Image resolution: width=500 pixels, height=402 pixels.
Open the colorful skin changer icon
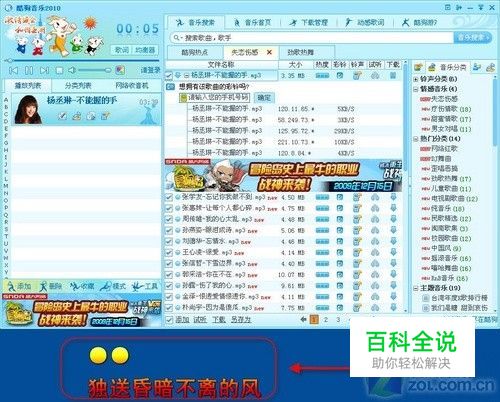click(120, 70)
